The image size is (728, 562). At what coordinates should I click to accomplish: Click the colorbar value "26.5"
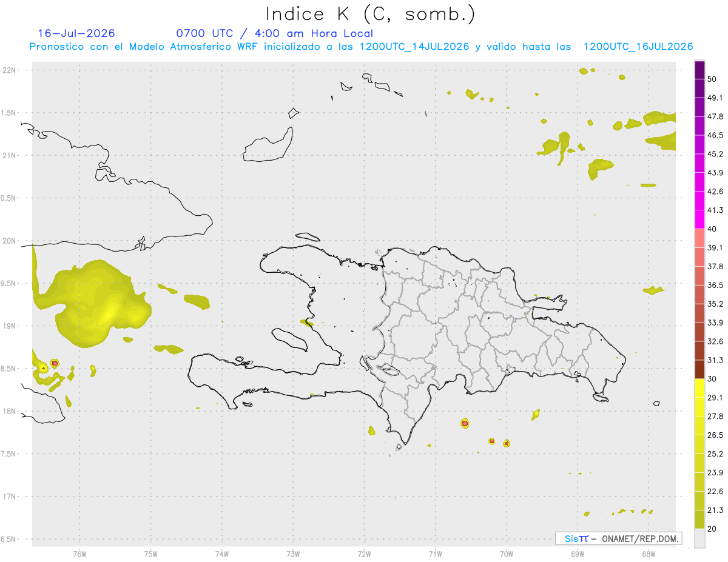point(716,435)
